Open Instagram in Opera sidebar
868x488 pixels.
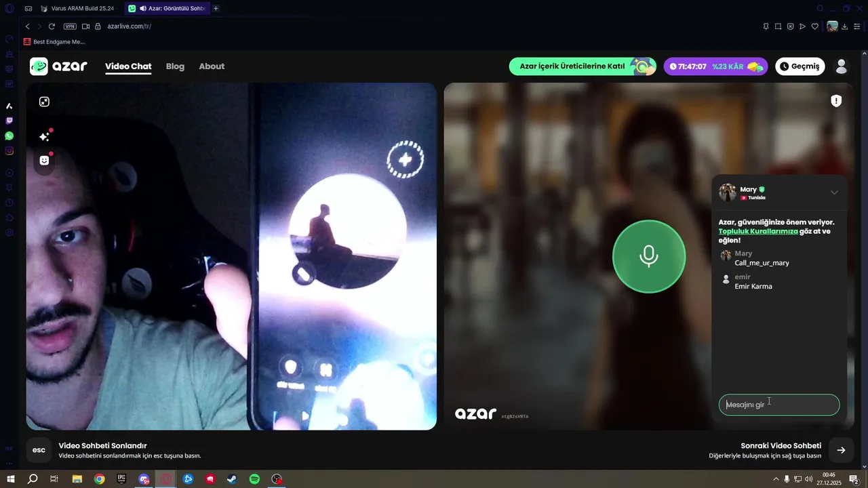9,151
